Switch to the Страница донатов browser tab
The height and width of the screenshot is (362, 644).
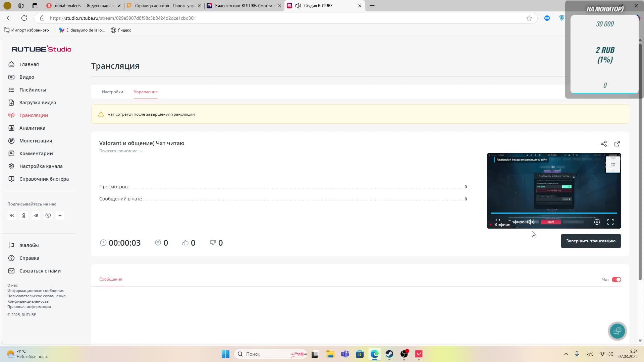click(x=164, y=6)
